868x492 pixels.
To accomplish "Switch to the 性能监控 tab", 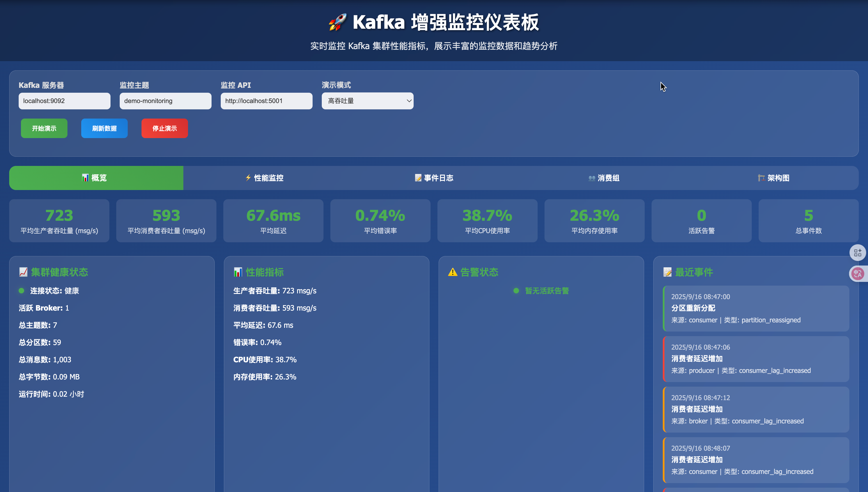I will click(265, 178).
